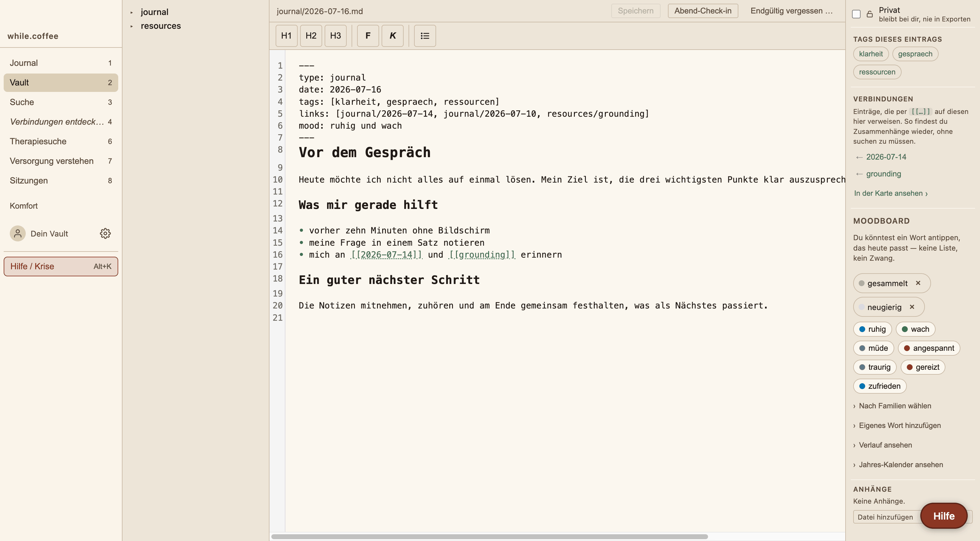Click the Dein Vault avatar icon
980x541 pixels.
pyautogui.click(x=17, y=233)
